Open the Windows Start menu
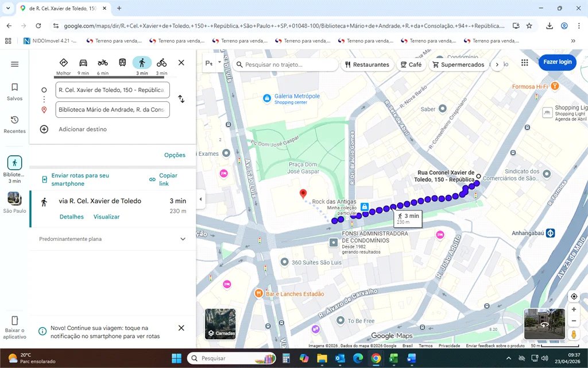 click(176, 358)
